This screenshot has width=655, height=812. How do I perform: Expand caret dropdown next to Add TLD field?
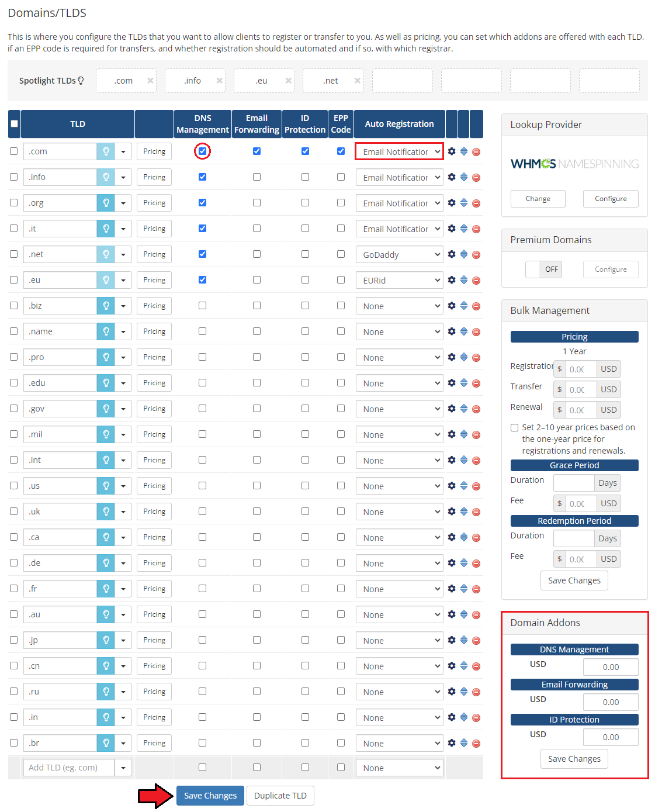click(123, 768)
